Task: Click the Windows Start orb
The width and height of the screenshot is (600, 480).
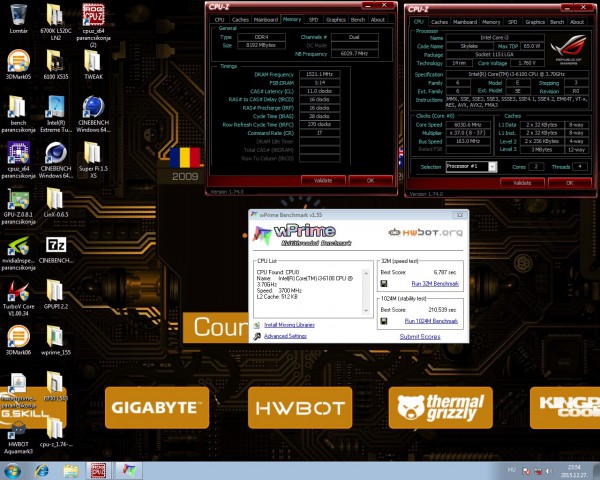Action: click(12, 471)
